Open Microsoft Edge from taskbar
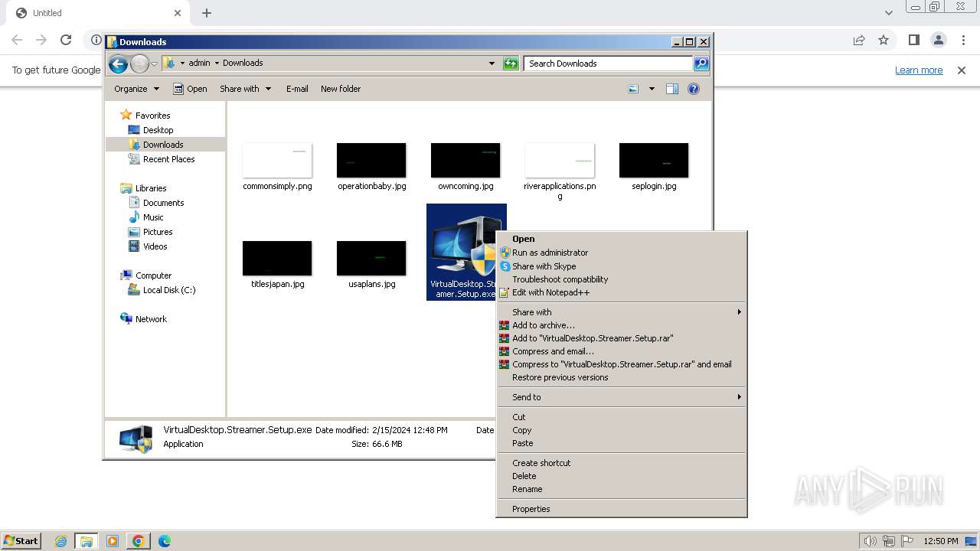 (x=164, y=541)
